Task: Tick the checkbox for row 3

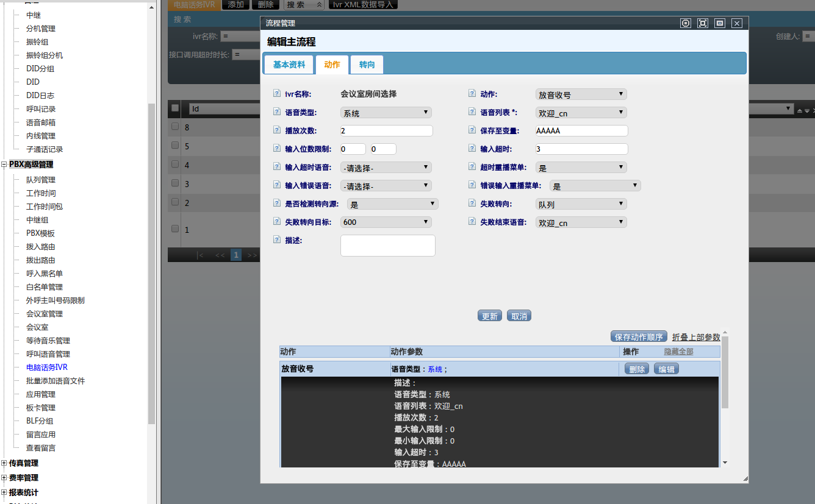Action: coord(175,183)
